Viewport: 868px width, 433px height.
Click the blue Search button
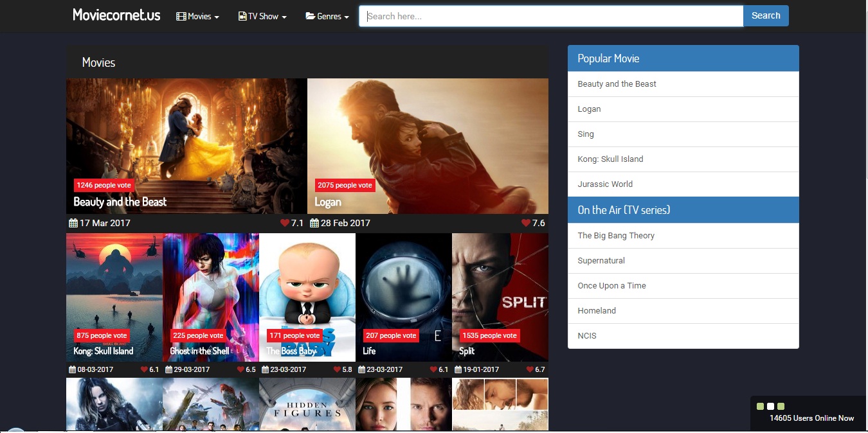pyautogui.click(x=766, y=16)
